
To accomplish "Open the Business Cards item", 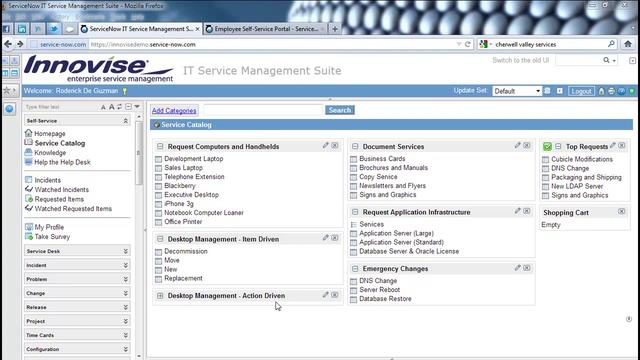I will tap(382, 159).
